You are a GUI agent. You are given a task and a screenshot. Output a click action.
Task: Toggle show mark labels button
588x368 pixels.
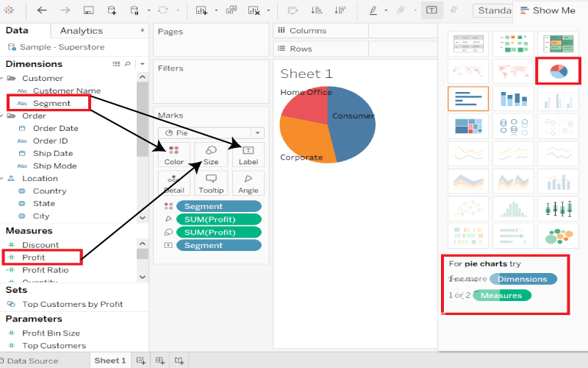431,10
